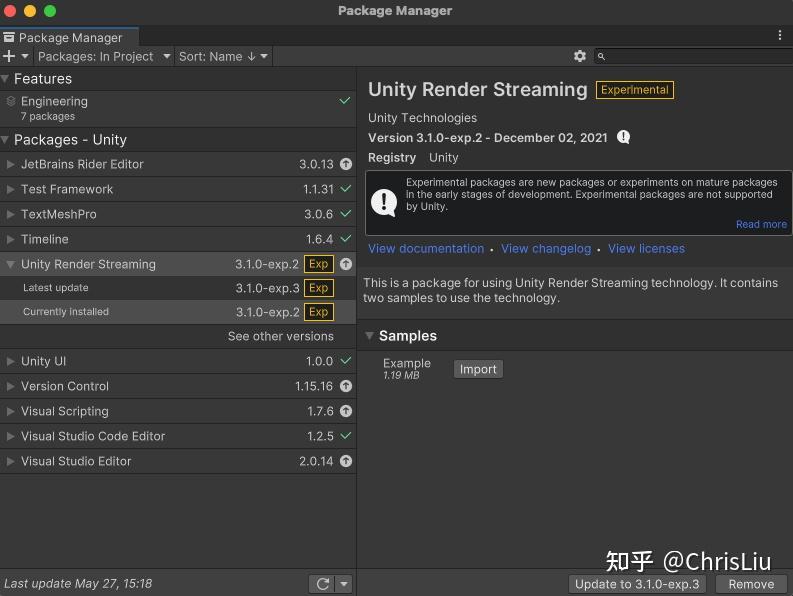The width and height of the screenshot is (793, 596).
Task: Click the Last update May 27 status text
Action: pos(78,583)
